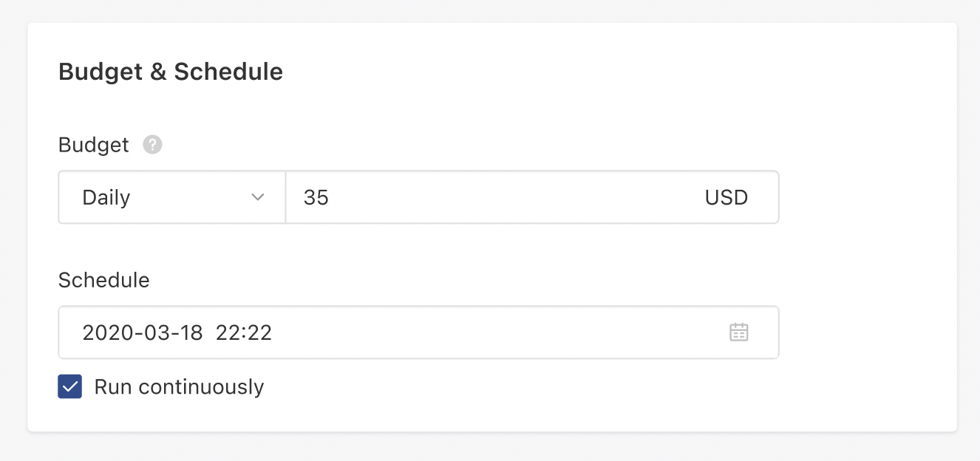Focus the budget amount field showing 35
The width and height of the screenshot is (980, 461).
(488, 197)
